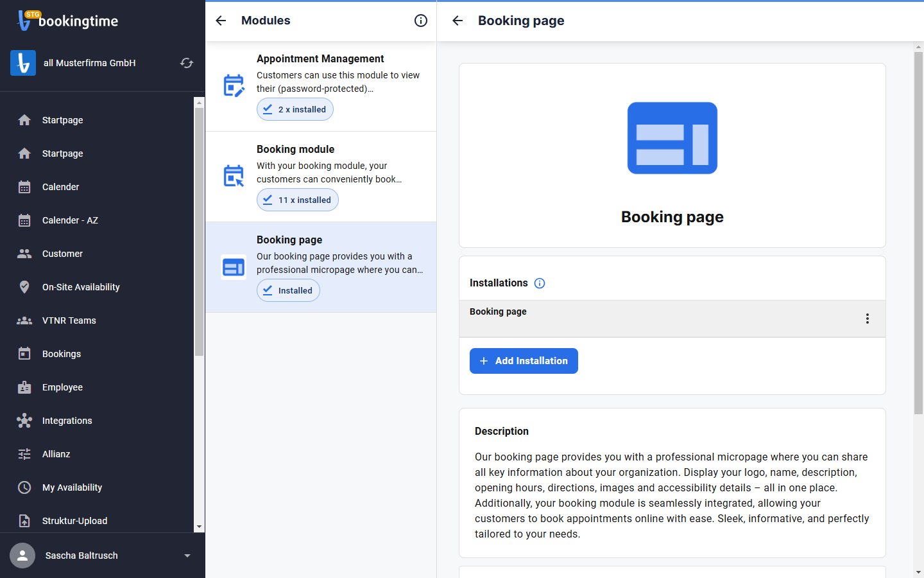Click the sidebar scrollbar down arrow
Image resolution: width=924 pixels, height=578 pixels.
tap(199, 527)
